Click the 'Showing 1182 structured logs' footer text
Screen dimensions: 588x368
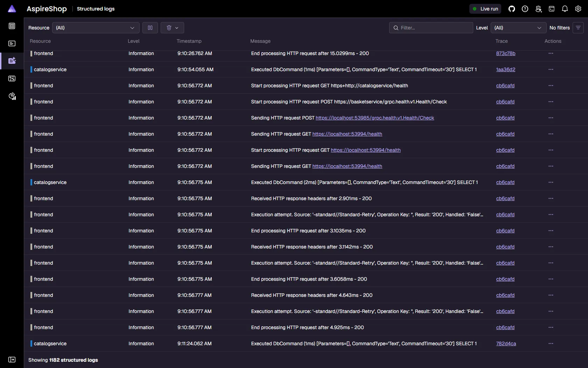[x=63, y=360]
